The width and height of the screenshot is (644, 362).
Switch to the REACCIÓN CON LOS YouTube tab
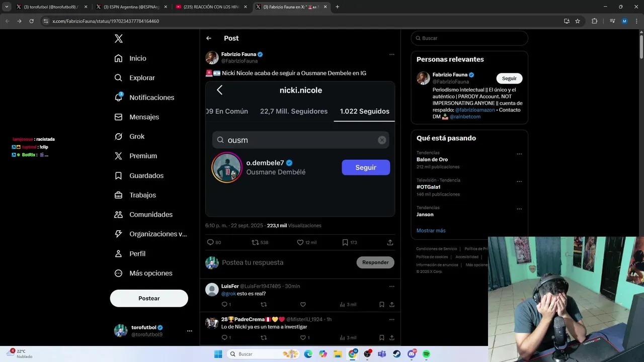210,7
